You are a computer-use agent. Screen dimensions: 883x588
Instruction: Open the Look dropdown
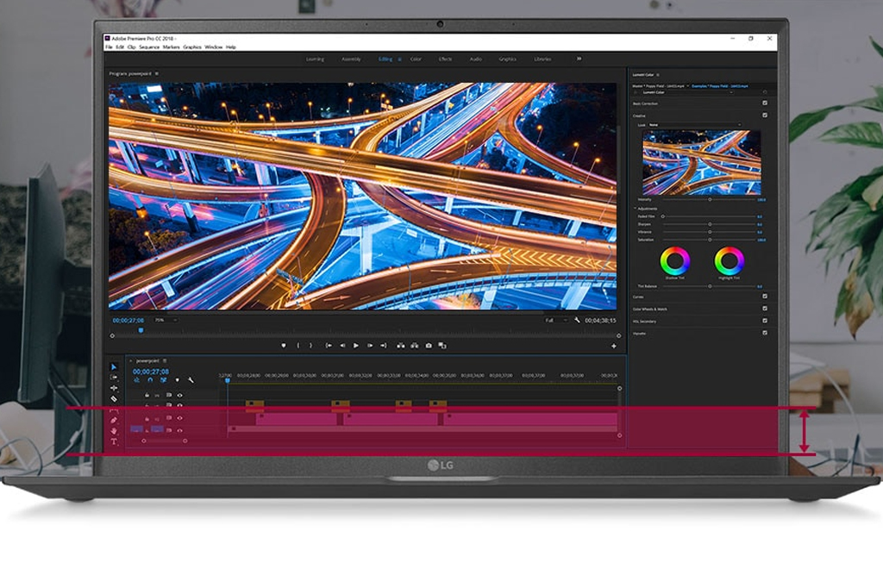pyautogui.click(x=694, y=124)
